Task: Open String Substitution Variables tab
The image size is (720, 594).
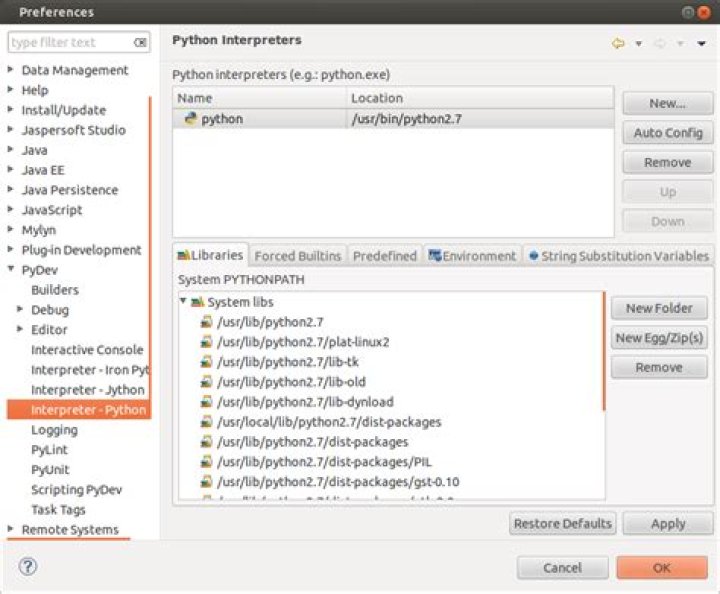Action: 619,256
